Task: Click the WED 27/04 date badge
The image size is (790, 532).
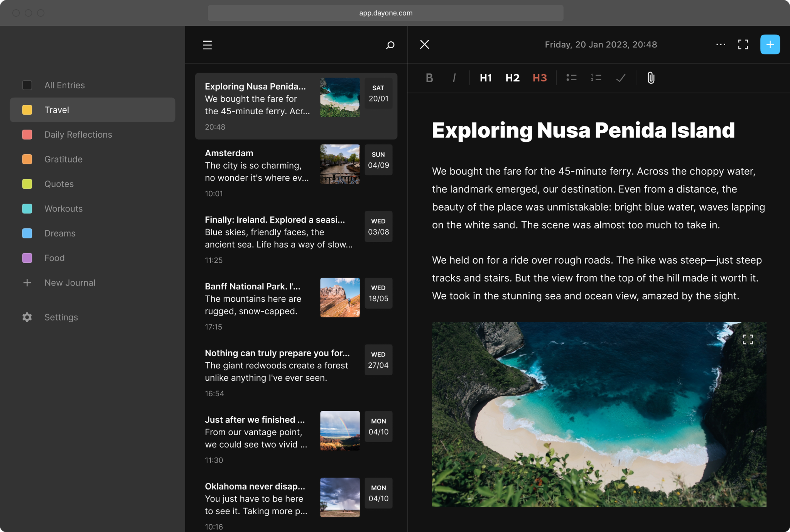Action: [x=378, y=360]
